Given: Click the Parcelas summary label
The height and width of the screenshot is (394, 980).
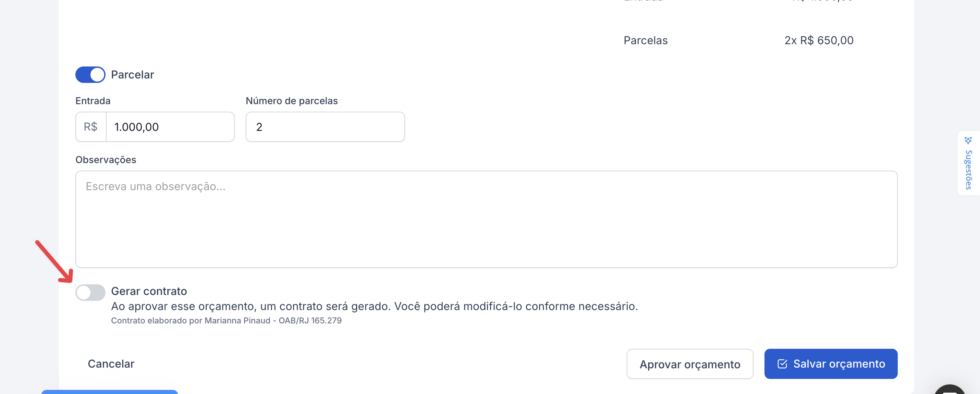Looking at the screenshot, I should point(646,40).
